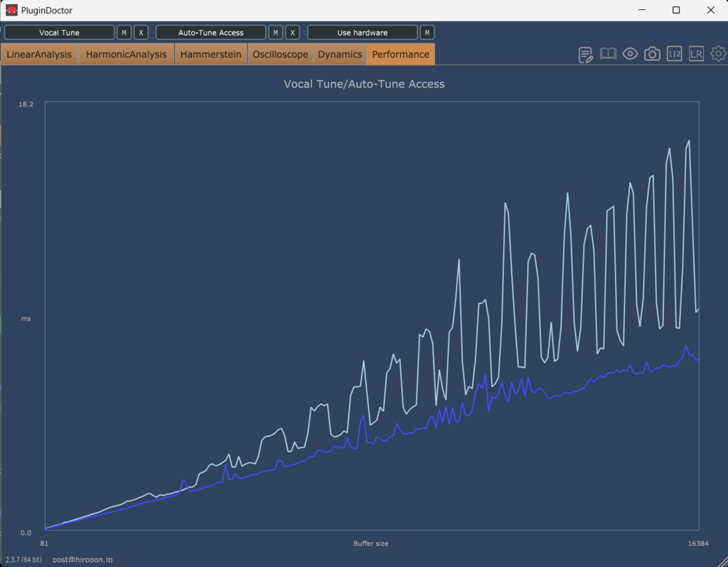This screenshot has width=728, height=567.
Task: Click the 18.2 y-axis maximum label
Action: pyautogui.click(x=26, y=104)
